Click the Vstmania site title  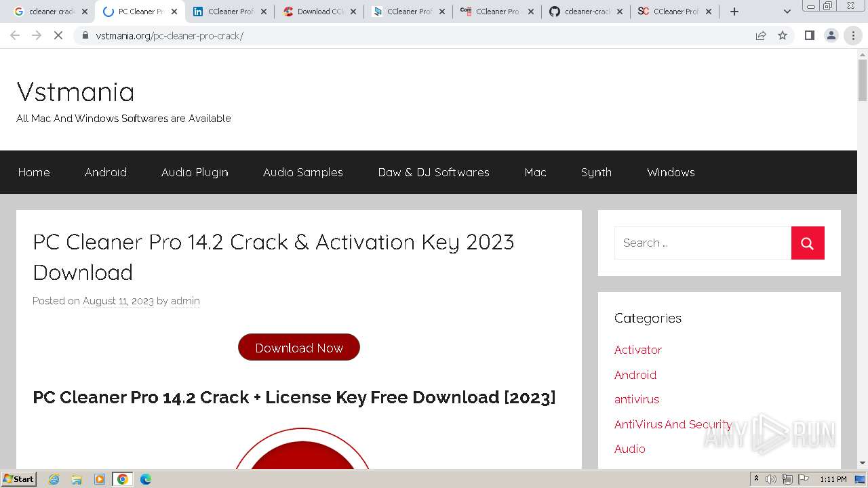click(75, 91)
